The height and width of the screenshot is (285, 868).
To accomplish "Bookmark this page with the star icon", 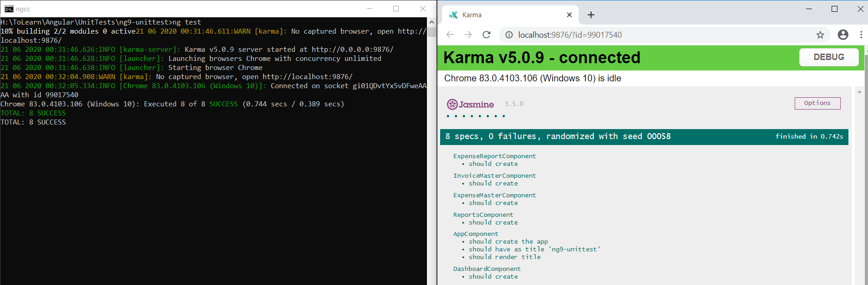I will [x=820, y=35].
